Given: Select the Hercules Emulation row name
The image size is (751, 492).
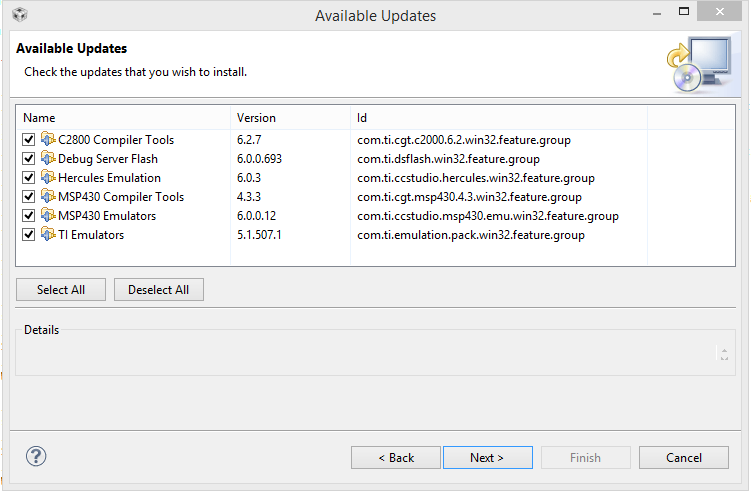Looking at the screenshot, I should click(109, 178).
